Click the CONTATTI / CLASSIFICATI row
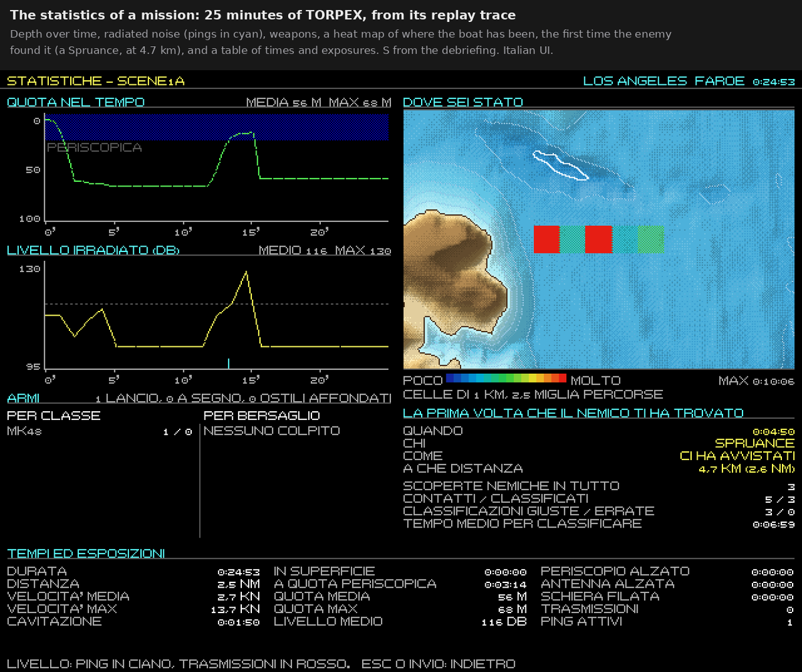The height and width of the screenshot is (672, 802). point(599,498)
